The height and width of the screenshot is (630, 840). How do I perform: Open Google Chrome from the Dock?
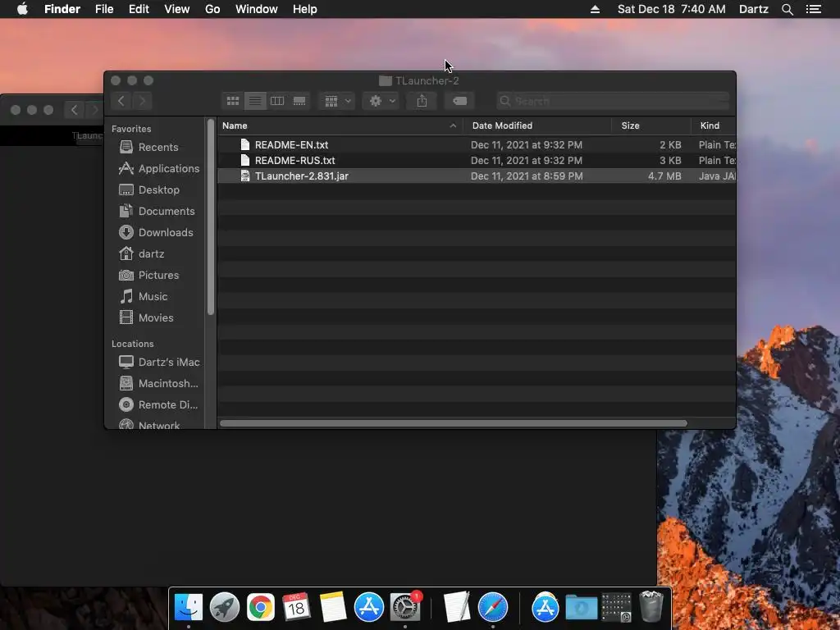tap(261, 607)
